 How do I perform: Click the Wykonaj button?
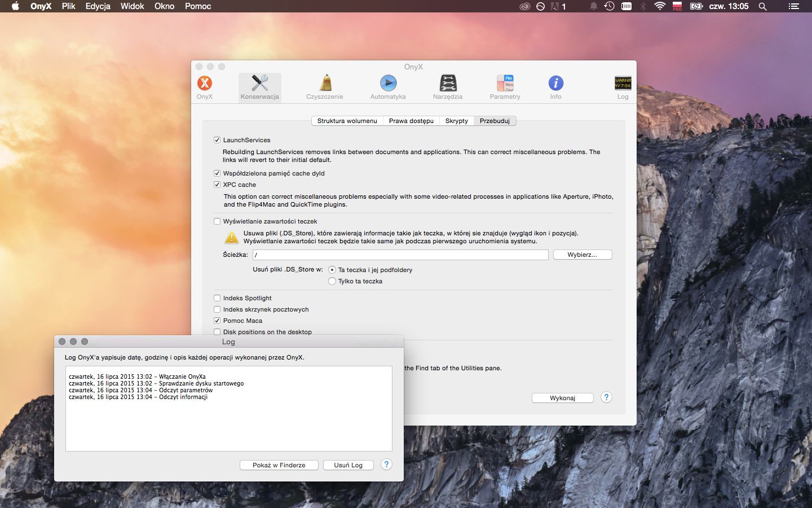[x=563, y=398]
